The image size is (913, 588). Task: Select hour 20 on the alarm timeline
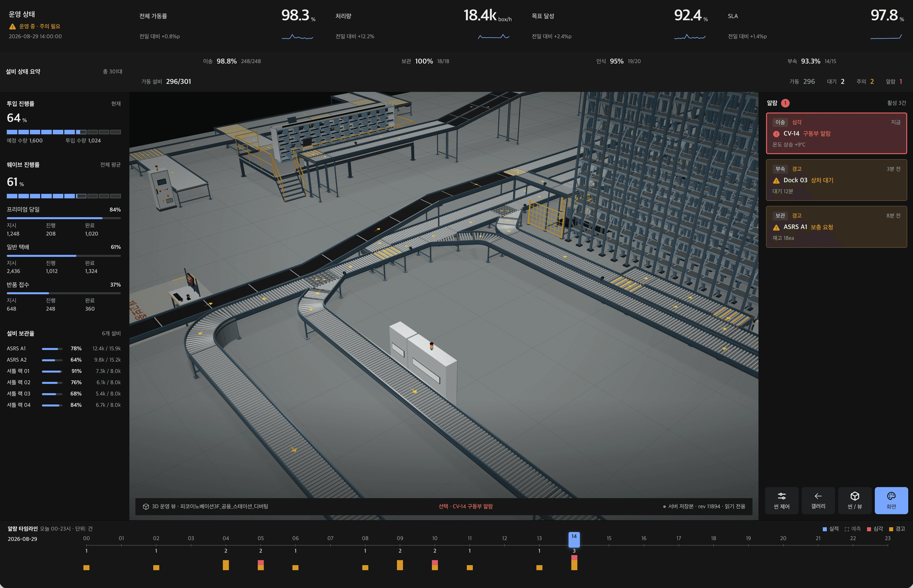pos(783,538)
